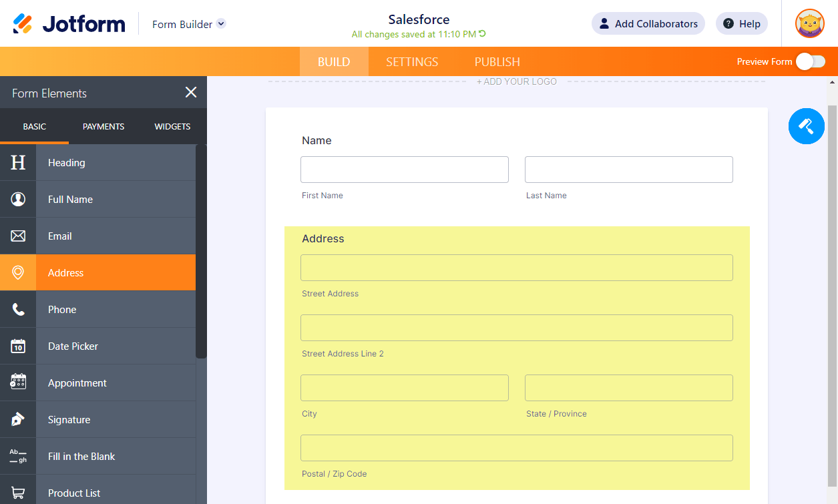Click the City sublabel
This screenshot has height=504, width=838.
point(309,414)
